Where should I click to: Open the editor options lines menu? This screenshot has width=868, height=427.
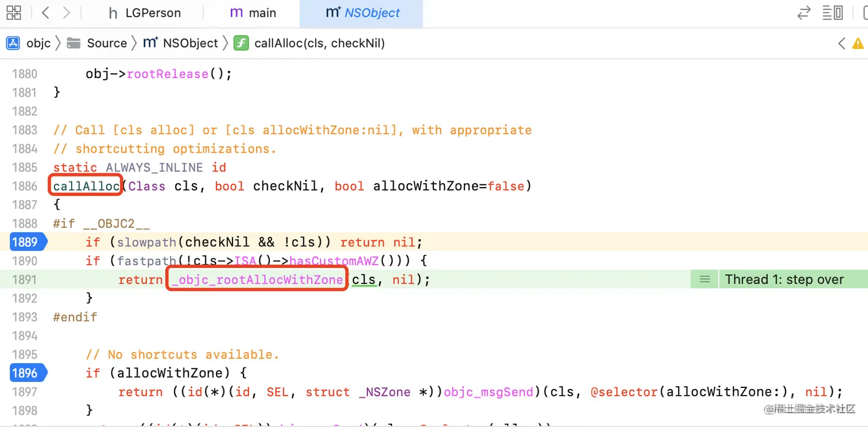point(827,13)
